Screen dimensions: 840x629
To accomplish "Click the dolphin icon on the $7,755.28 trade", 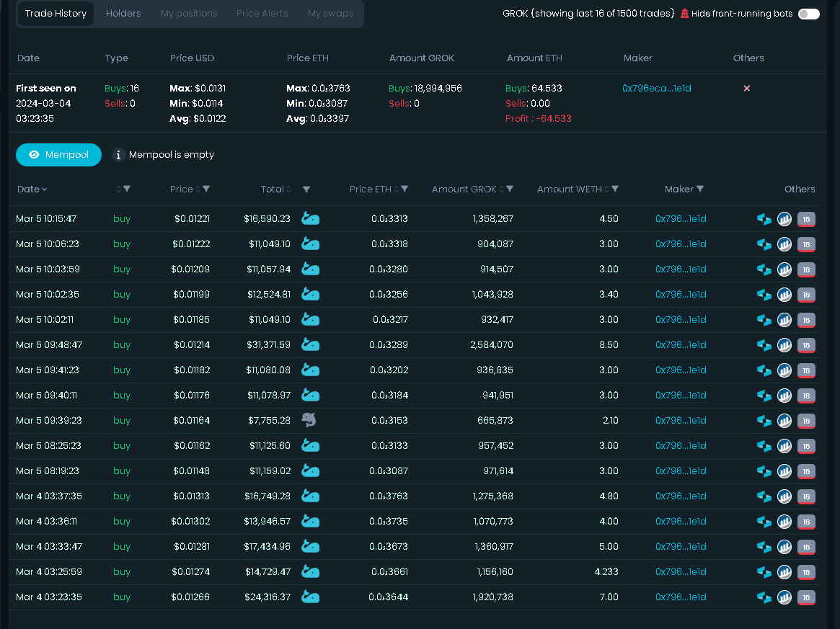I will (x=309, y=420).
